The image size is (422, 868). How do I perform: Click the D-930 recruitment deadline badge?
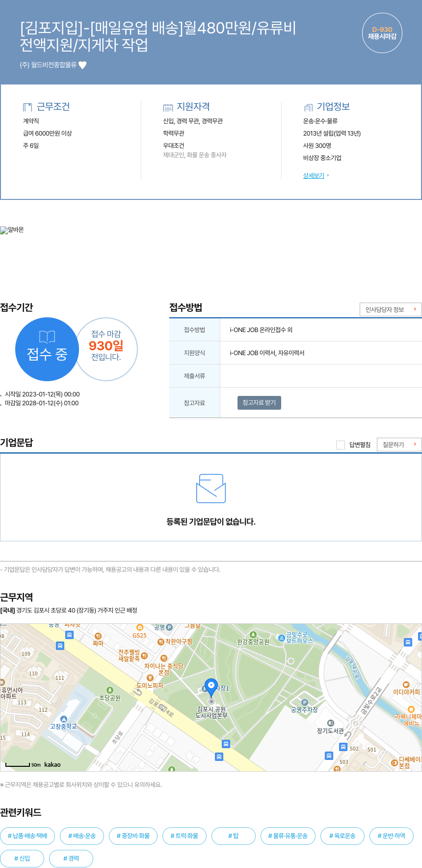pos(382,33)
